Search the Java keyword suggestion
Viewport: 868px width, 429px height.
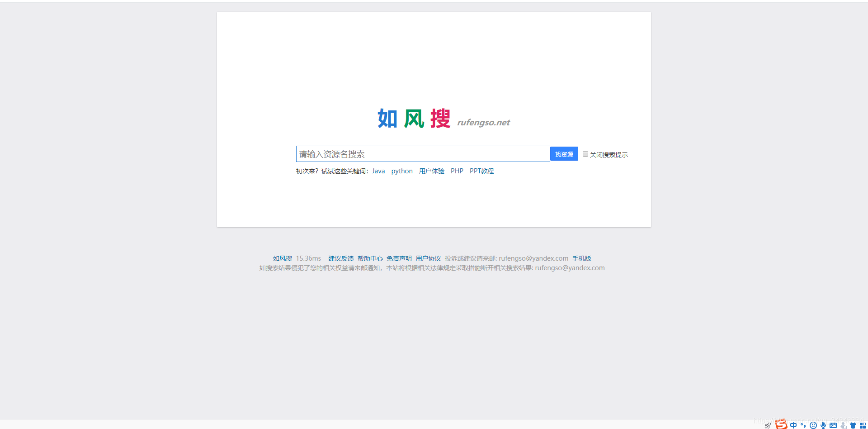378,171
